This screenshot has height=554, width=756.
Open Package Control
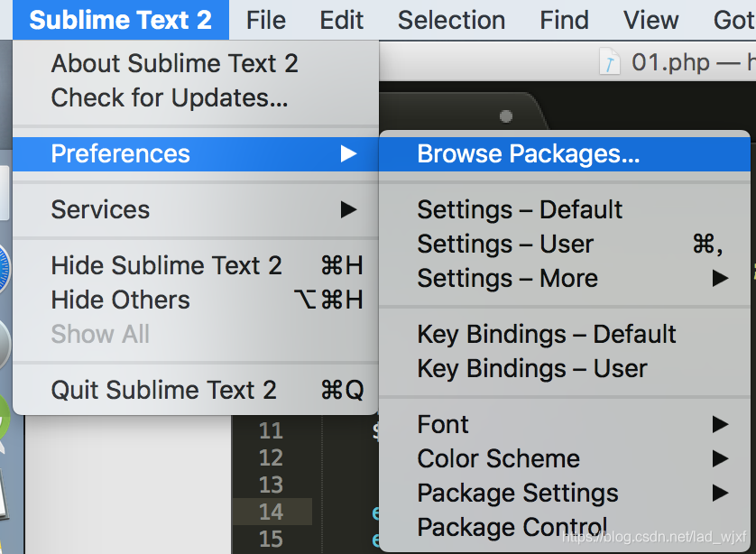click(x=565, y=527)
